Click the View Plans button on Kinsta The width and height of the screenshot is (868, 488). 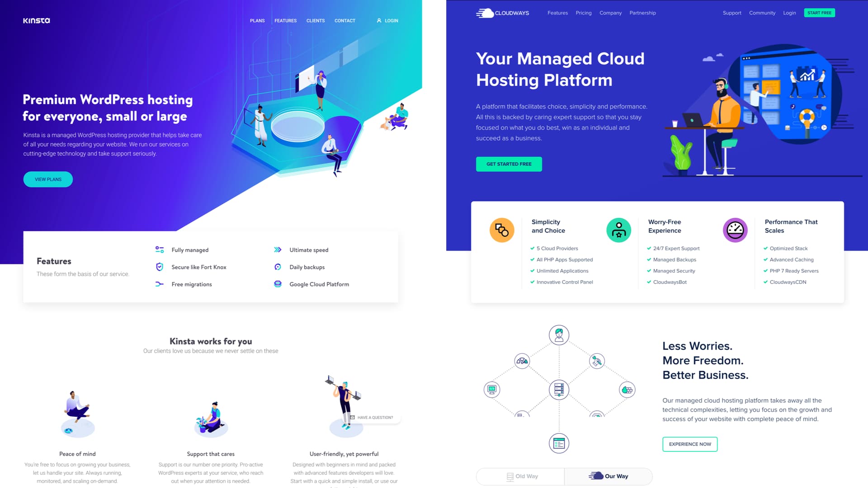coord(47,179)
